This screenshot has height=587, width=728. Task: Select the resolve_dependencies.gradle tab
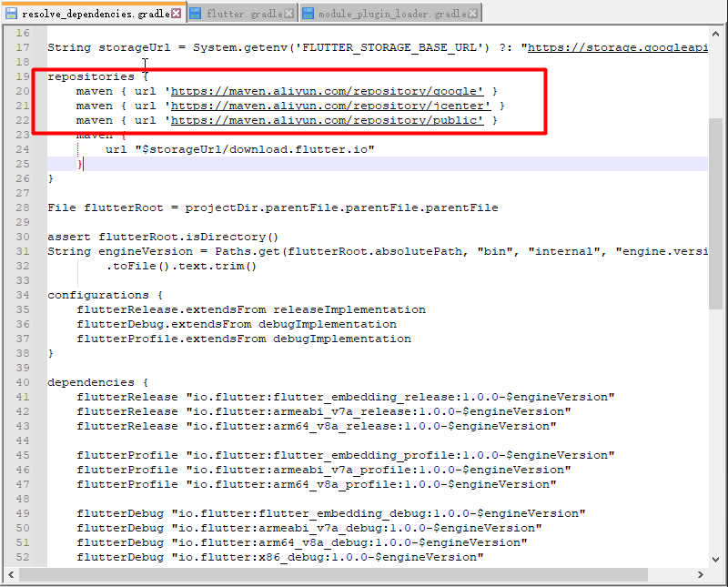tap(94, 14)
